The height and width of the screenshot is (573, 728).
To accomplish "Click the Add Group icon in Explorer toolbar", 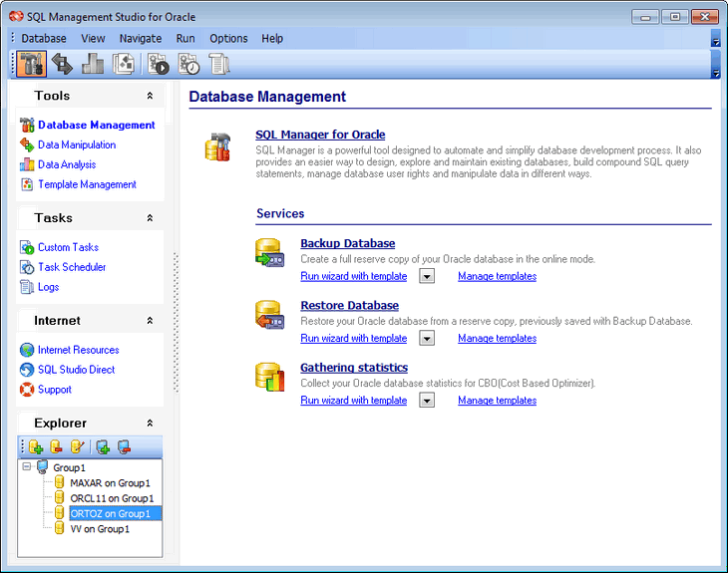I will [103, 446].
